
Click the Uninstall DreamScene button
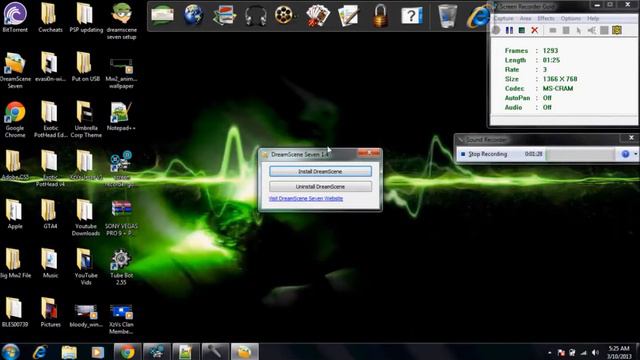[320, 187]
